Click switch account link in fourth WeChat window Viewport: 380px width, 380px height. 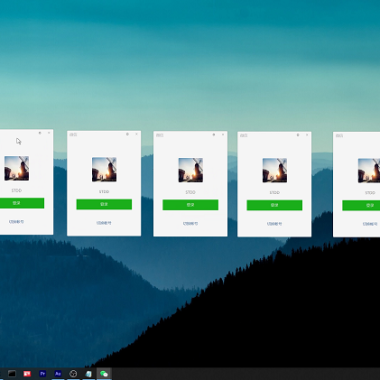pyautogui.click(x=274, y=224)
